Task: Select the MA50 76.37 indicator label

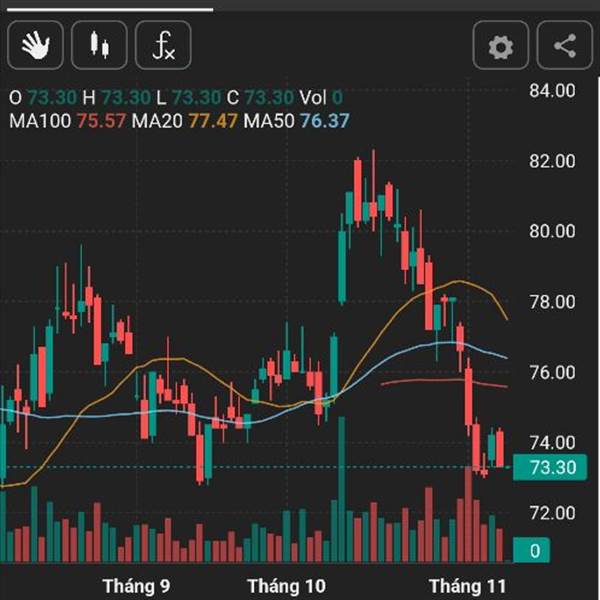Action: tap(296, 121)
